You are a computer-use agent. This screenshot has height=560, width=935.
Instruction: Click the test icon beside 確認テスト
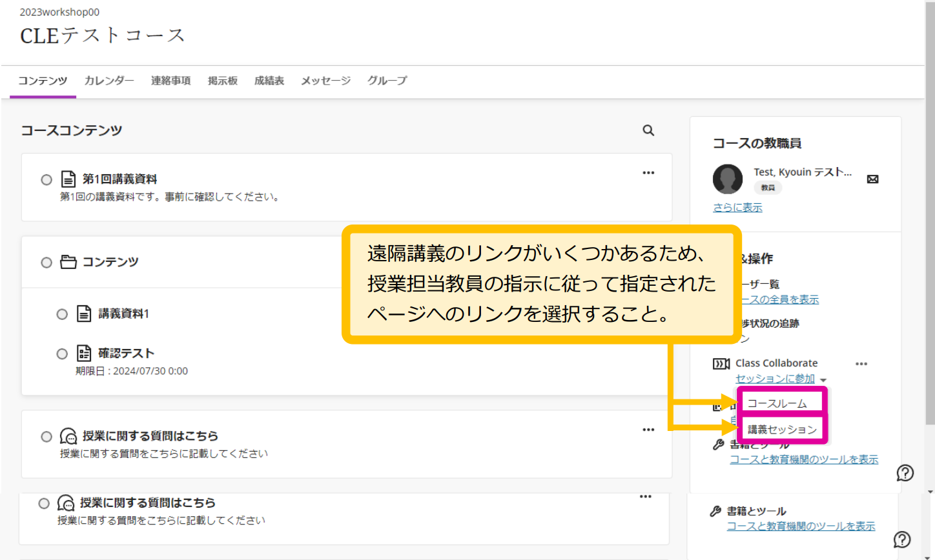click(x=84, y=353)
